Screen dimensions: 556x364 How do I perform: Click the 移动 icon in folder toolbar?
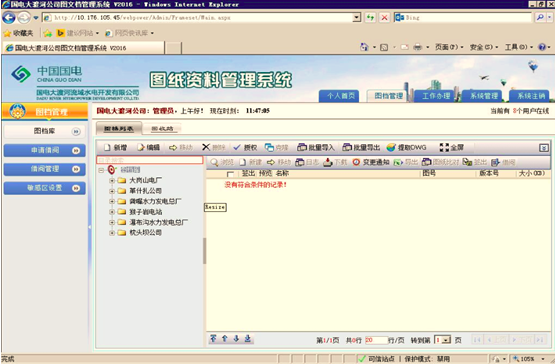coord(173,147)
